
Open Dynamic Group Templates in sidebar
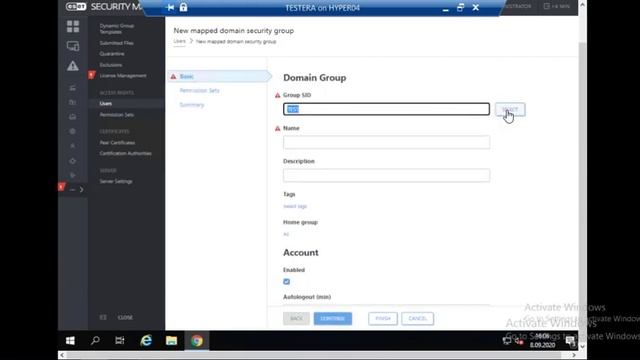[x=117, y=29]
